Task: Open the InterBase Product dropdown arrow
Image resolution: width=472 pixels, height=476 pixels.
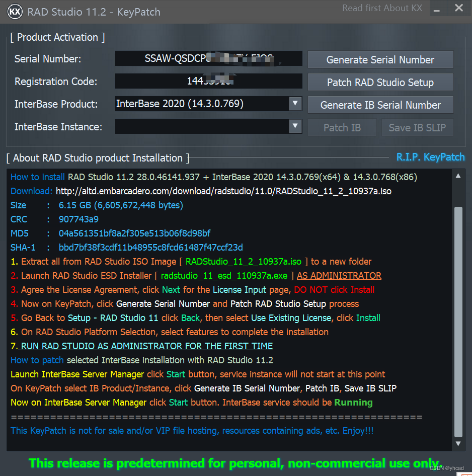Action: tap(295, 104)
